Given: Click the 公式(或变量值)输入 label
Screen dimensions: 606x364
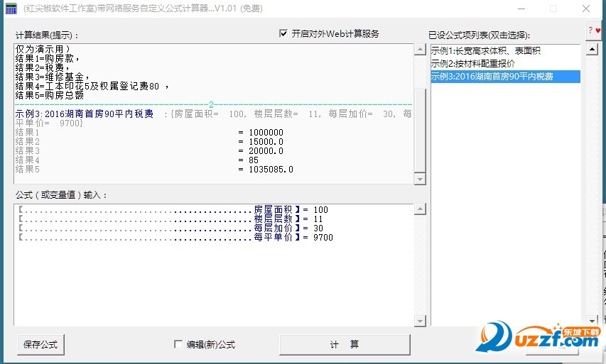Looking at the screenshot, I should (61, 195).
